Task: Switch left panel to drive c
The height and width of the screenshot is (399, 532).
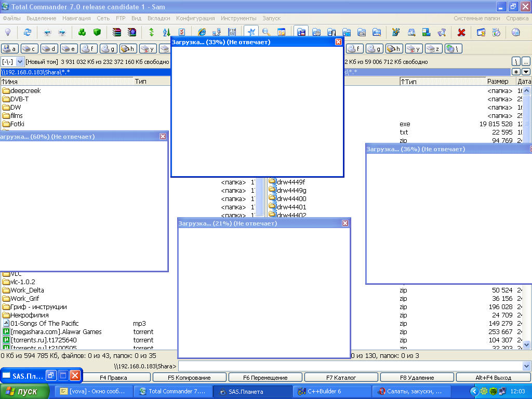Action: [29, 49]
